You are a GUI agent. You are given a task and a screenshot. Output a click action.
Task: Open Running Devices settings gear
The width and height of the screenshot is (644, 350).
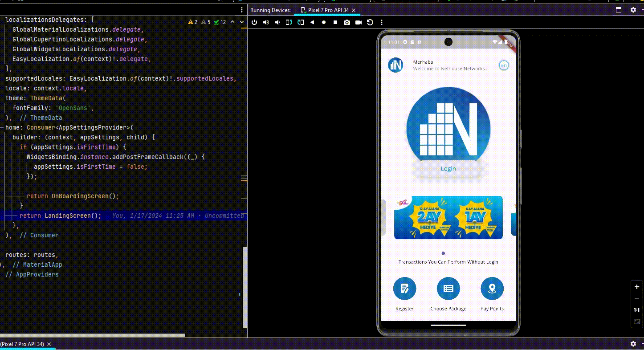click(633, 10)
